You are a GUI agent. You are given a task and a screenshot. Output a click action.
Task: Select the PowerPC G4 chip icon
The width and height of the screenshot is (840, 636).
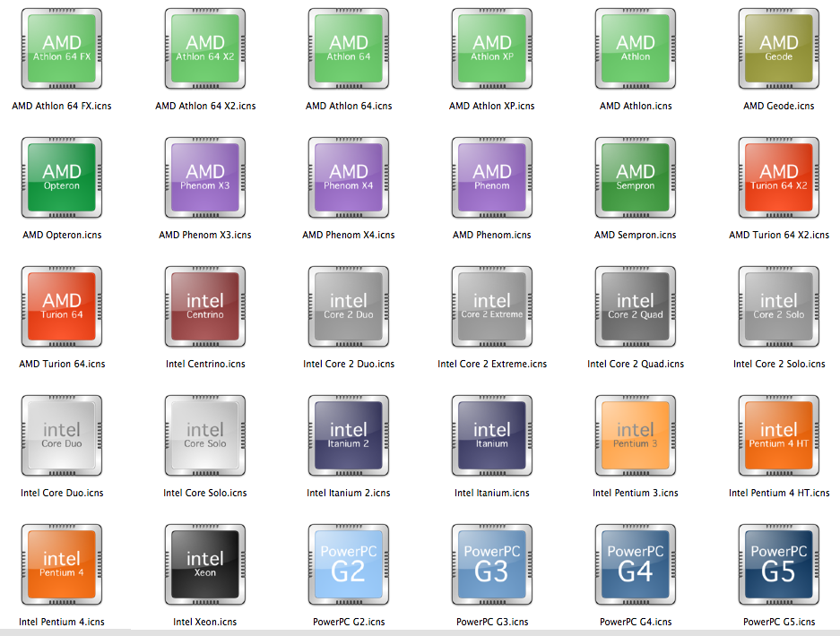(x=636, y=565)
